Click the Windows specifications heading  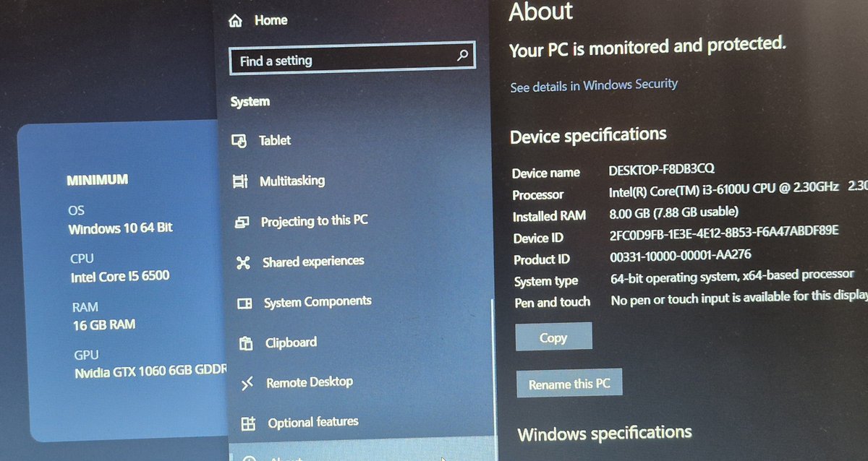[605, 434]
